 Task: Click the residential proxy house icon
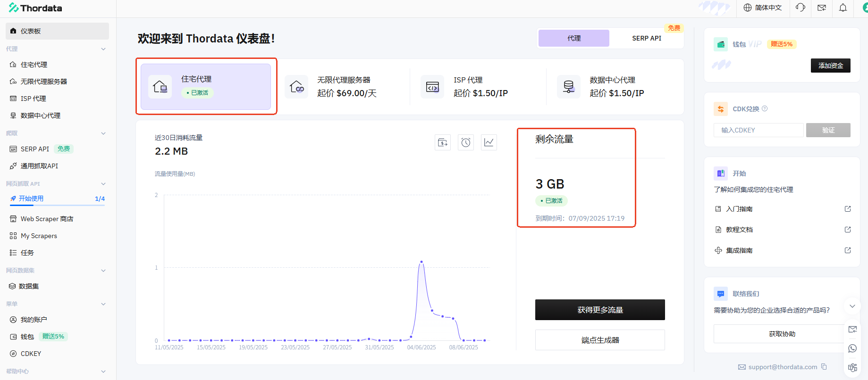coord(160,87)
